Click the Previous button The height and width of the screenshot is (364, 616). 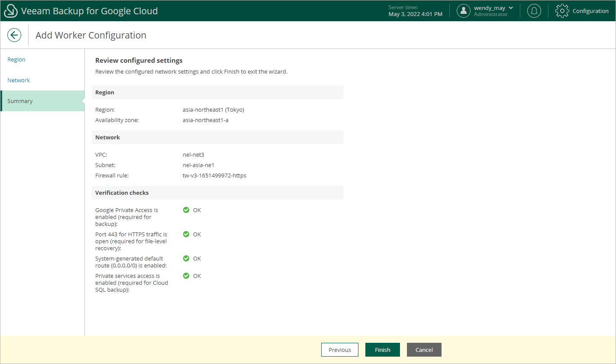pyautogui.click(x=340, y=350)
